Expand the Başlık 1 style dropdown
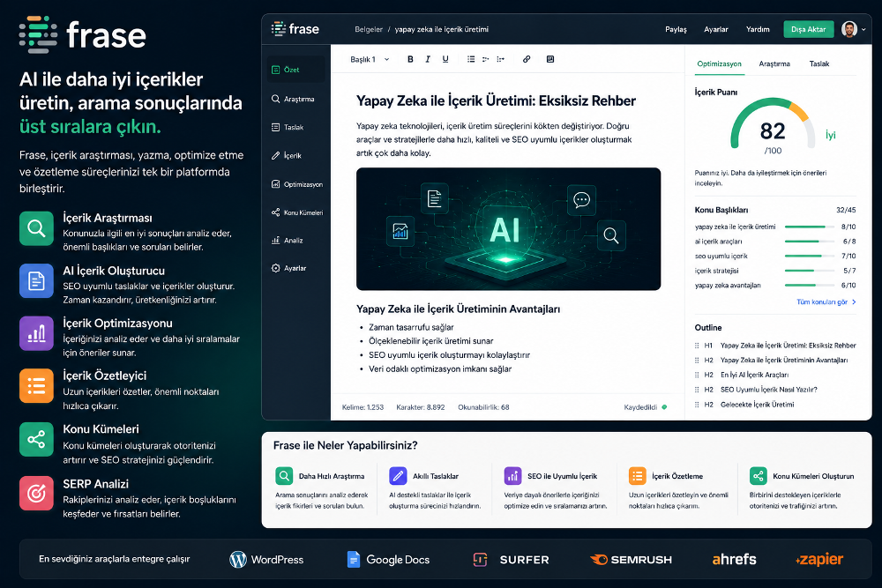The image size is (882, 588). coord(370,60)
